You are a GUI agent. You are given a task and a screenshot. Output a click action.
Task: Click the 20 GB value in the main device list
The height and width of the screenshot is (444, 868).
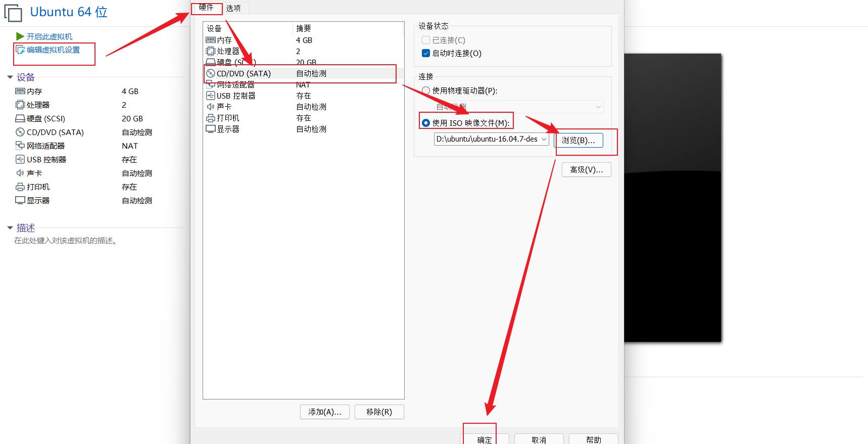tap(132, 118)
